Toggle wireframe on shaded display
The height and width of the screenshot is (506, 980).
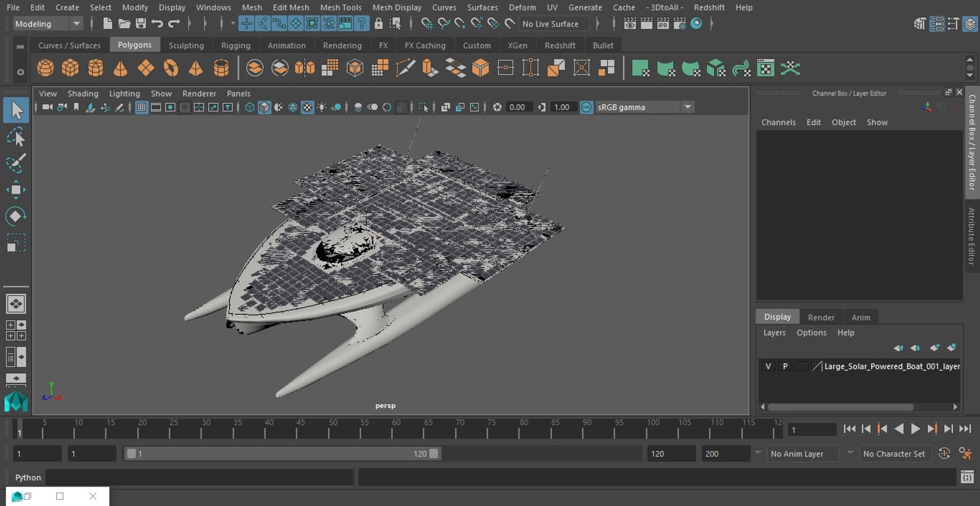click(293, 107)
